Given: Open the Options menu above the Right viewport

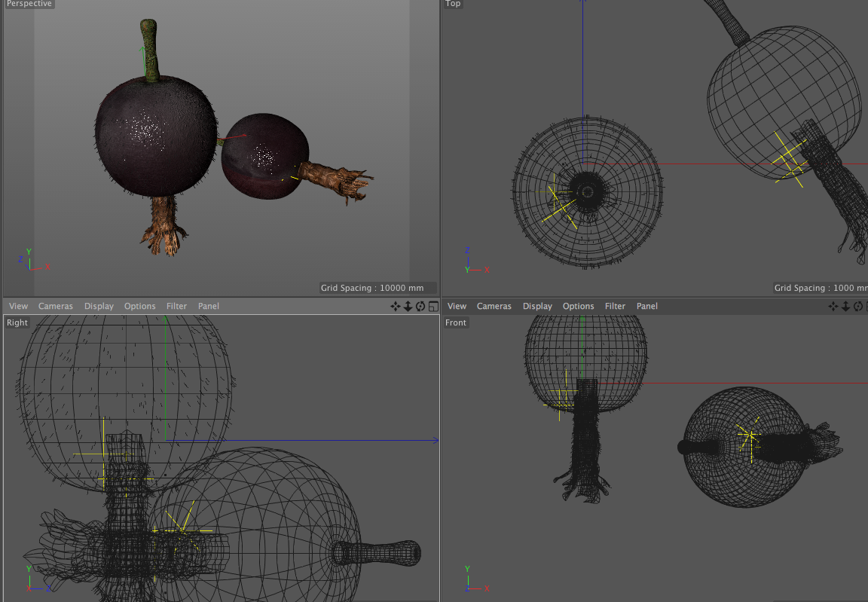Looking at the screenshot, I should click(139, 306).
